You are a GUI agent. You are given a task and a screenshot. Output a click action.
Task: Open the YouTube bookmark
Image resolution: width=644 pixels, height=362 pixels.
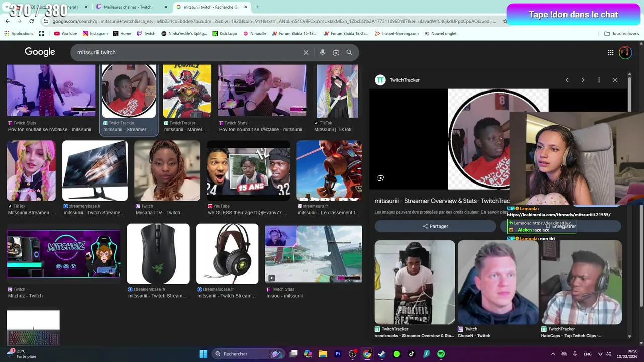tap(65, 33)
